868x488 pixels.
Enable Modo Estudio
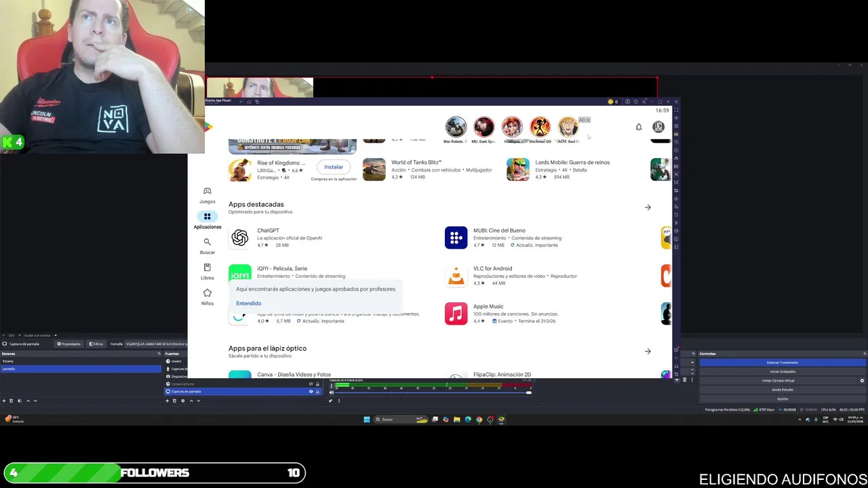tap(783, 390)
